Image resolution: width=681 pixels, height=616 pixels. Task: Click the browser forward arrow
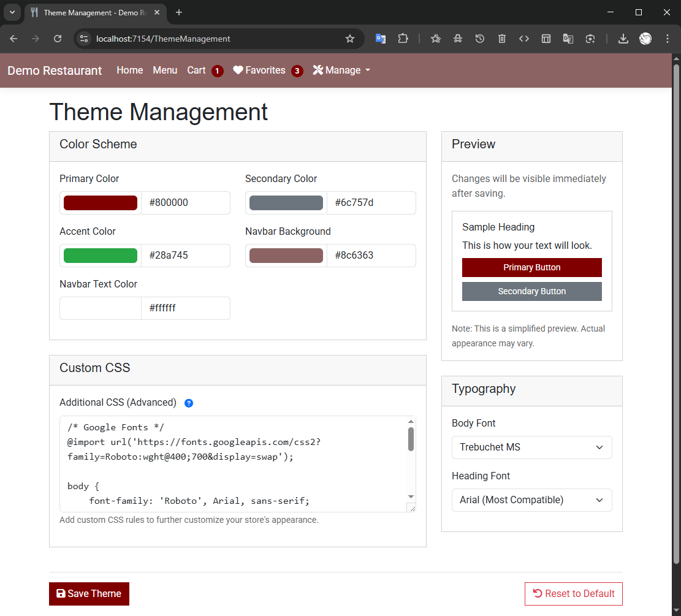35,39
